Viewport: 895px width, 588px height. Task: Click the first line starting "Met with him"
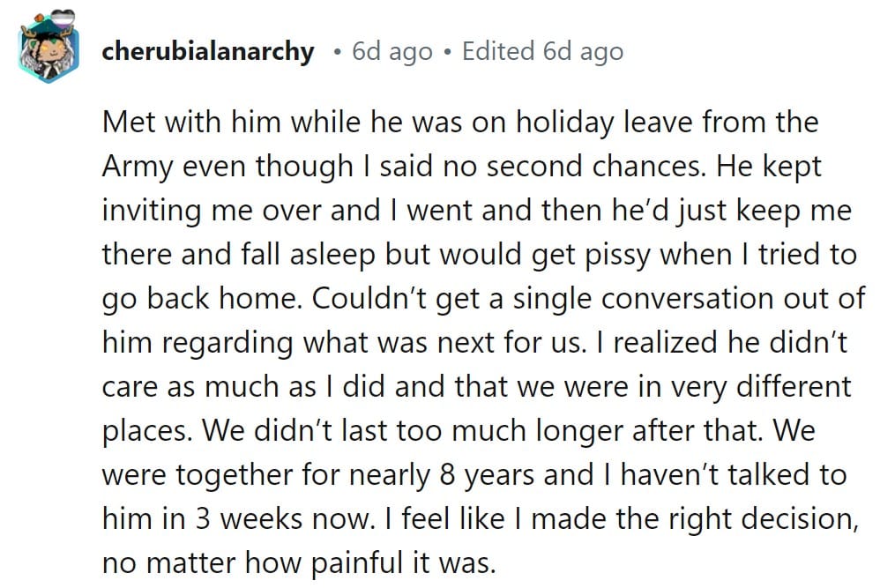459,123
